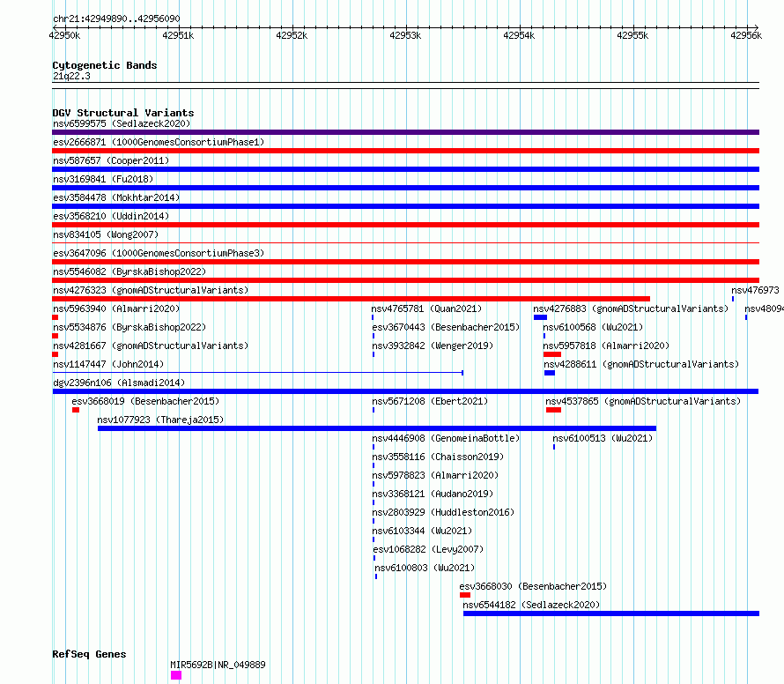Click esv3647096 (1000GenomesConsortiumPhase3) label

coord(159,253)
